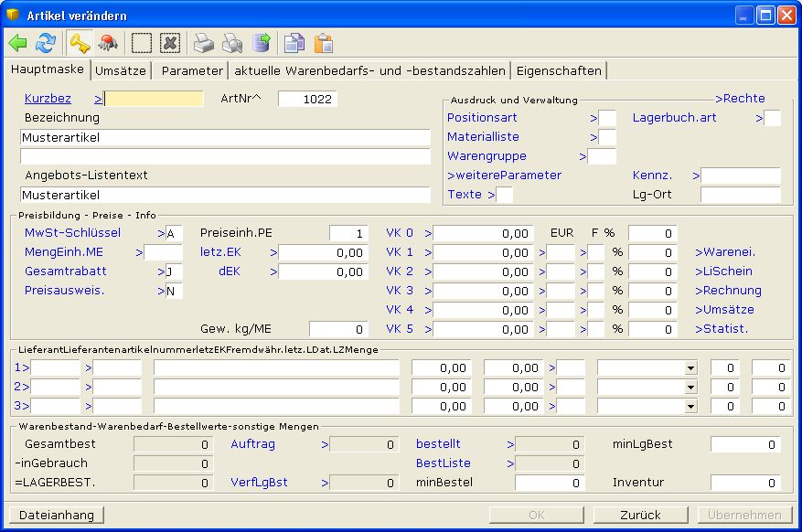Expand the combo box in supplier row 2
Screen dimensions: 802x532
click(x=690, y=387)
